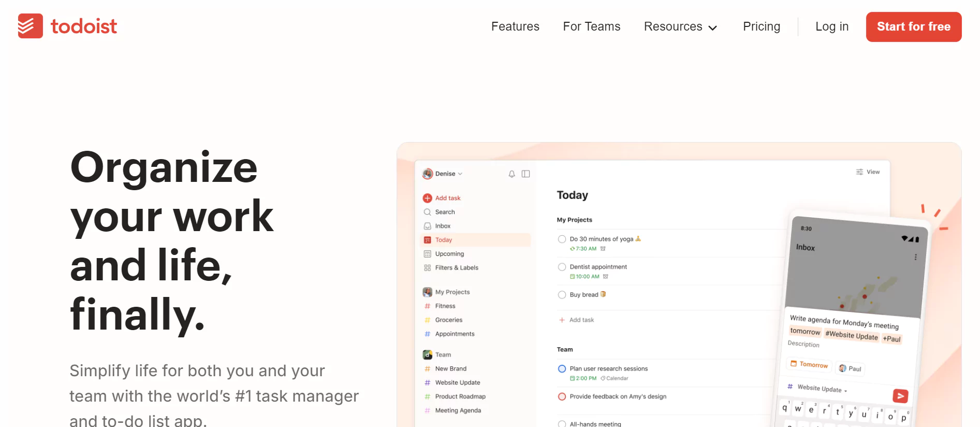This screenshot has width=980, height=427.
Task: Toggle the sidebar panel icon
Action: (525, 174)
